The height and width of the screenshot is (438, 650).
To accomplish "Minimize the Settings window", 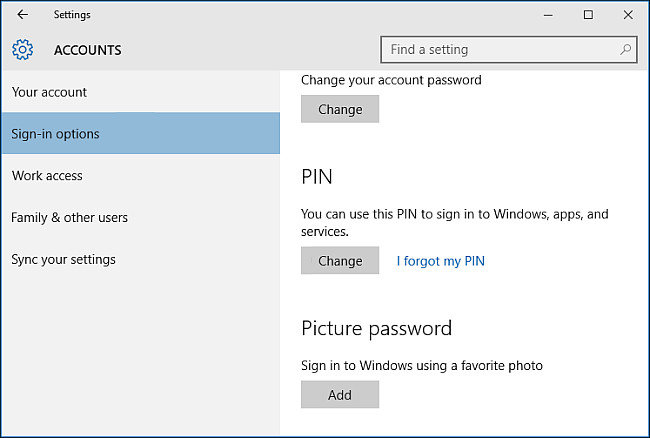I will [x=548, y=15].
